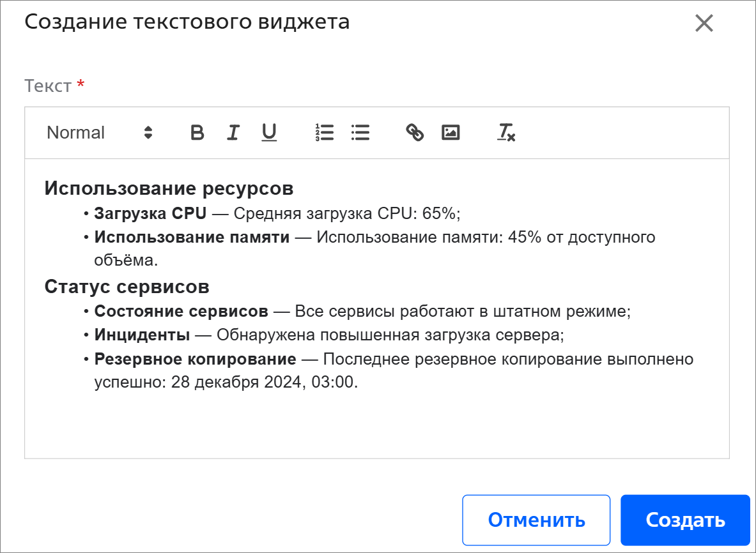
Task: Insert a bulleted list
Action: click(x=360, y=132)
